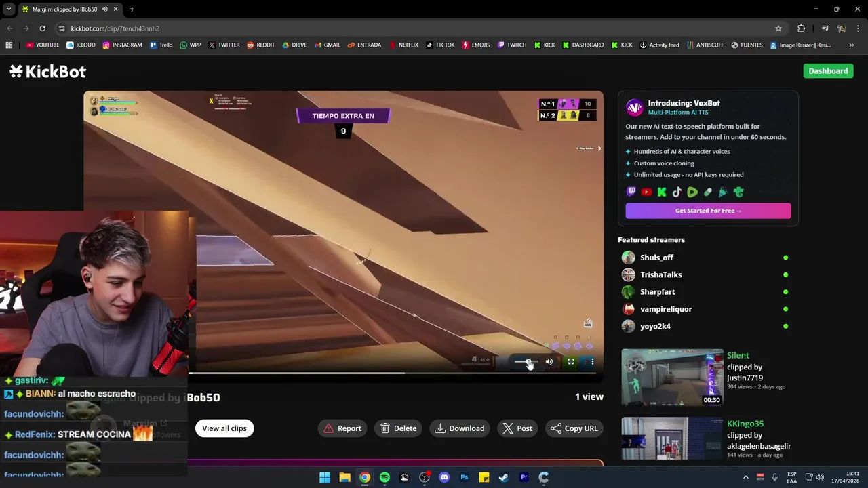This screenshot has width=868, height=488.
Task: Click the address bar URL
Action: point(115,28)
